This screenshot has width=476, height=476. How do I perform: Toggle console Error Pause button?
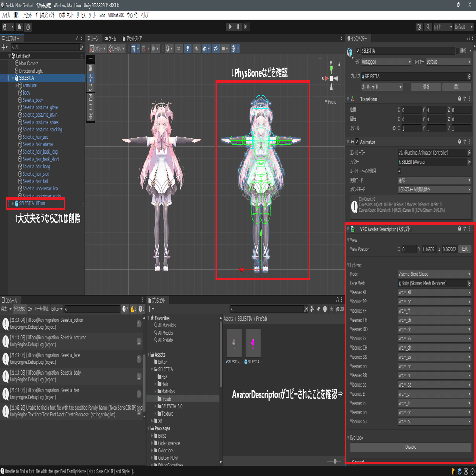pos(38,309)
